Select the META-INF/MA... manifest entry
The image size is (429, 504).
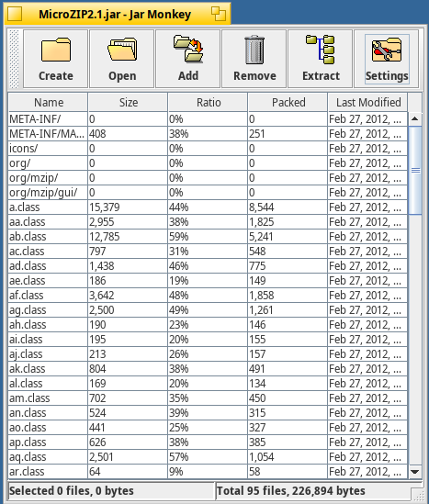click(x=208, y=134)
